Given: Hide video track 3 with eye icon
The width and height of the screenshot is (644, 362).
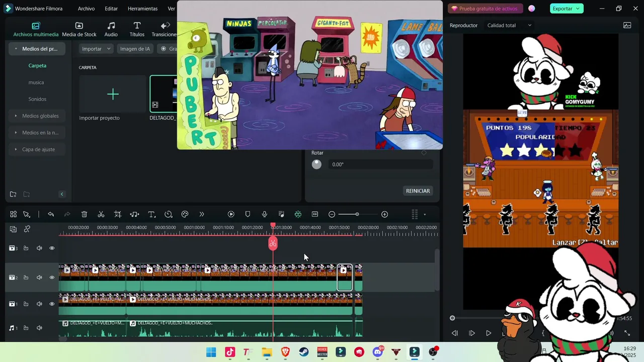Looking at the screenshot, I should (52, 248).
